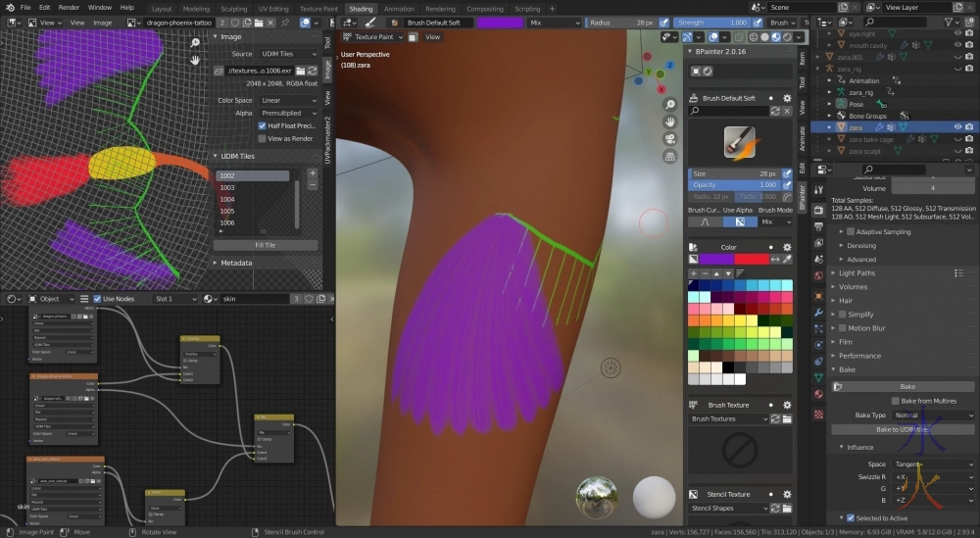Viewport: 980px width, 538px height.
Task: Toggle perspective/orthographic grid icon in viewport
Action: coord(669,156)
